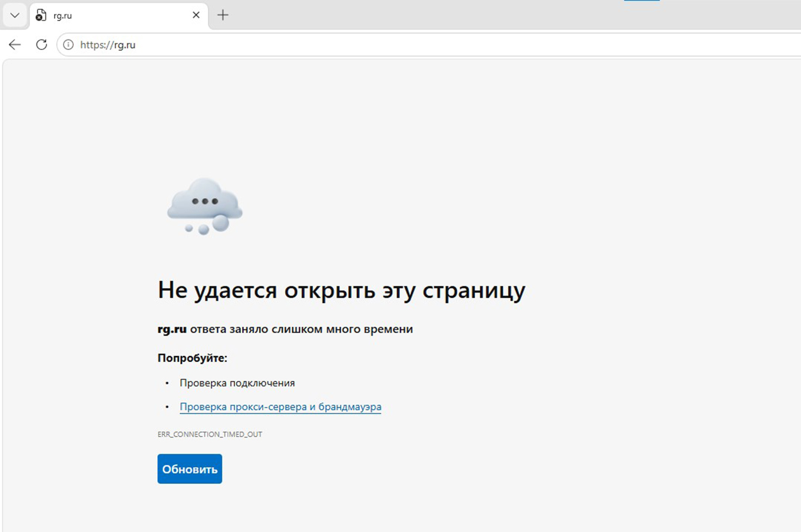Click the blue Обновить button
Viewport: 801px width, 532px height.
(190, 469)
